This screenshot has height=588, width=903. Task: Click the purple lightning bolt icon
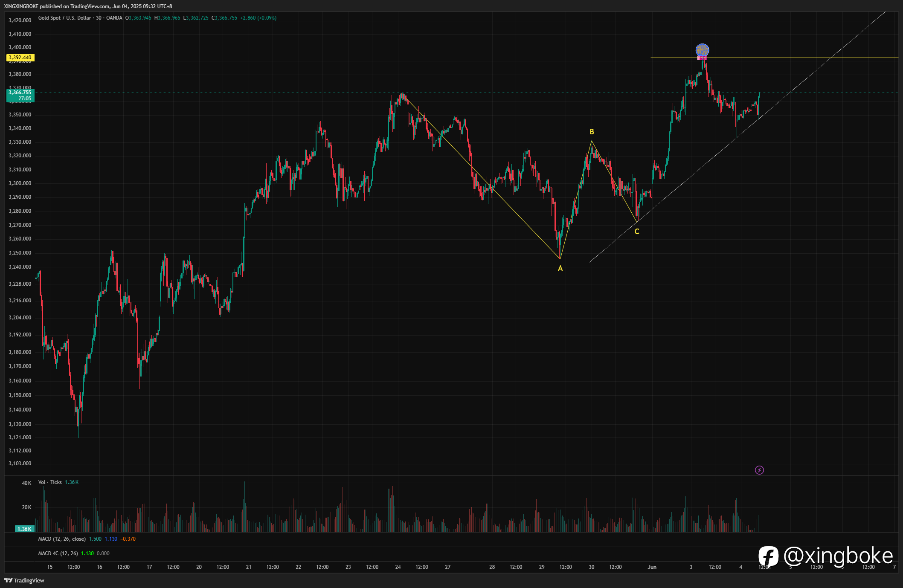point(759,470)
